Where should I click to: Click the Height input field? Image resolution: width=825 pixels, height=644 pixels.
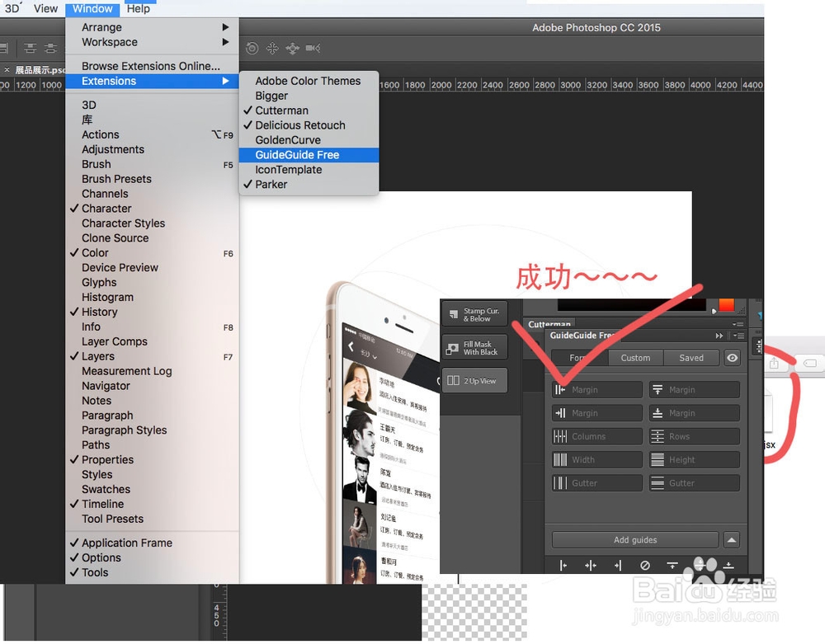click(695, 460)
